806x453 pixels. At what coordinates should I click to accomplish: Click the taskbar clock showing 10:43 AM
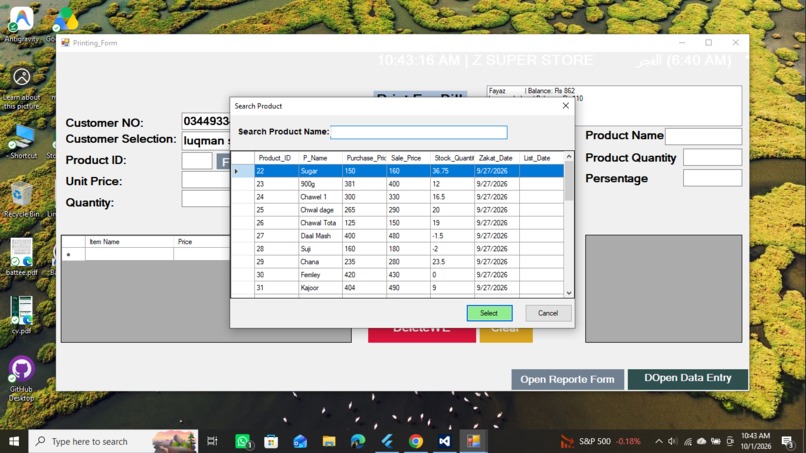click(x=755, y=441)
